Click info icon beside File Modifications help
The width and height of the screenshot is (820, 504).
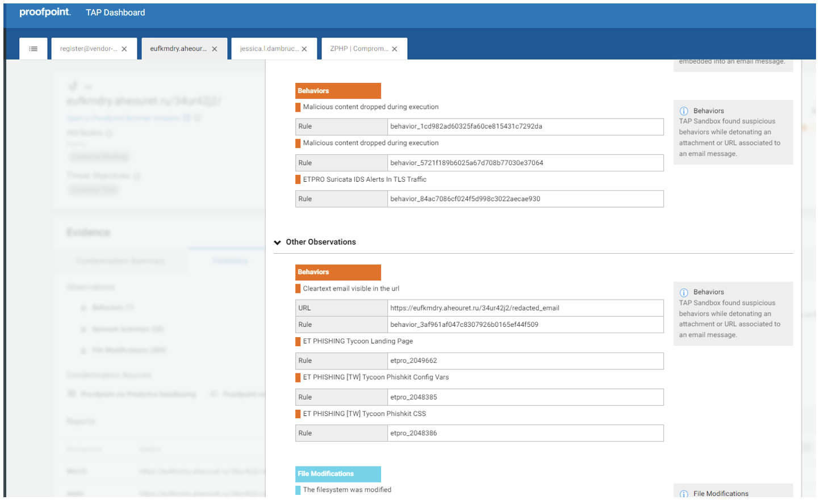coord(684,494)
